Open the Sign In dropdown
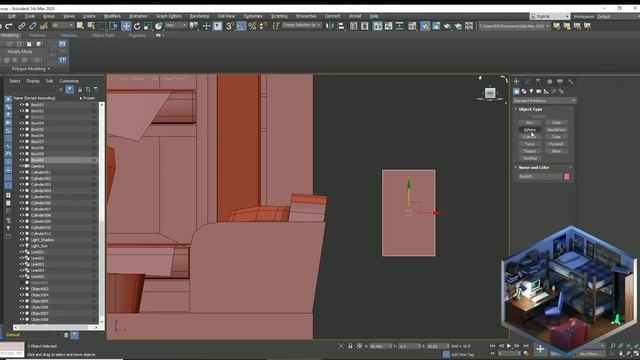Screen dimensions: 640x360 (550, 16)
